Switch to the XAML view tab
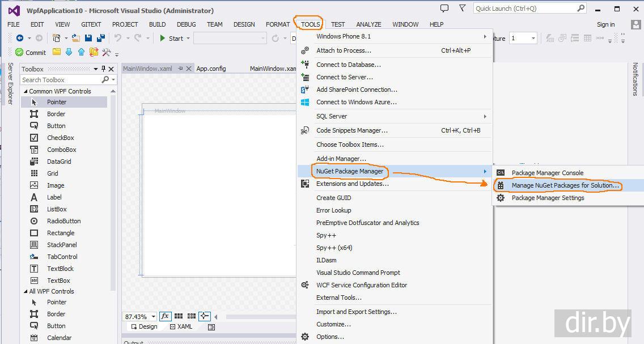This screenshot has height=344, width=644. (x=181, y=326)
